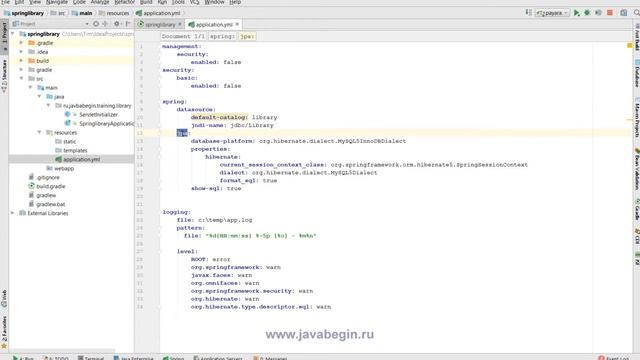Expand the .gradle folder in the tree

22,43
